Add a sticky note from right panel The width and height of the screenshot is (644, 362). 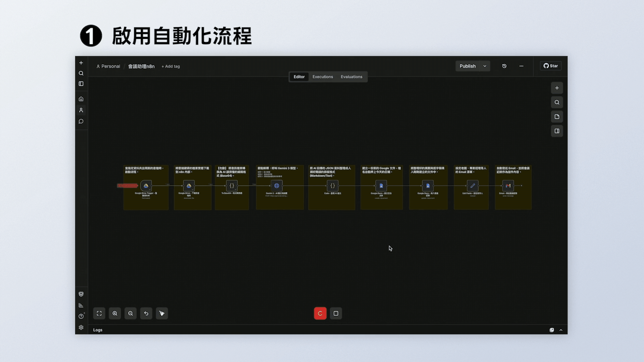pyautogui.click(x=557, y=117)
